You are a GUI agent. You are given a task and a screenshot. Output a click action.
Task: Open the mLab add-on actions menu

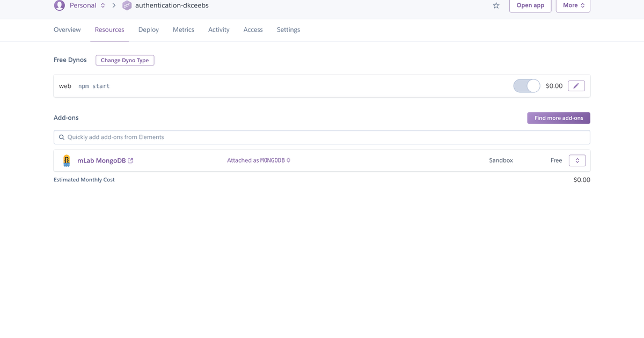point(577,160)
